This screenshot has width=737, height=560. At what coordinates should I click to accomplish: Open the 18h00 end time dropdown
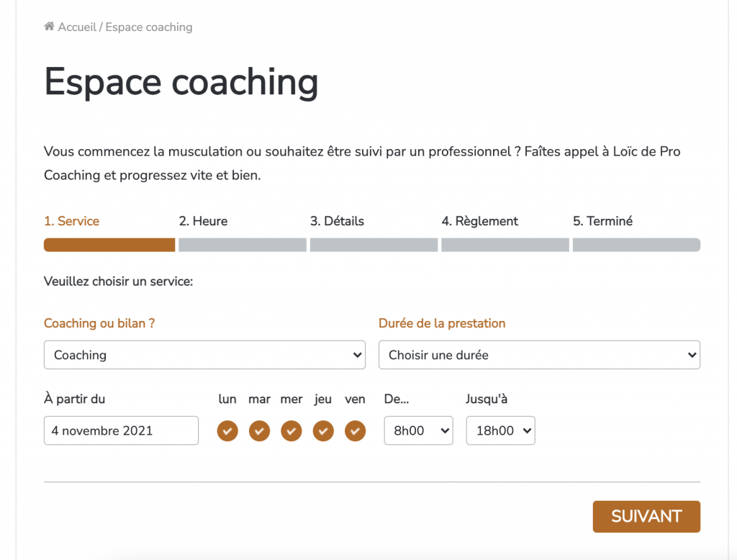500,430
